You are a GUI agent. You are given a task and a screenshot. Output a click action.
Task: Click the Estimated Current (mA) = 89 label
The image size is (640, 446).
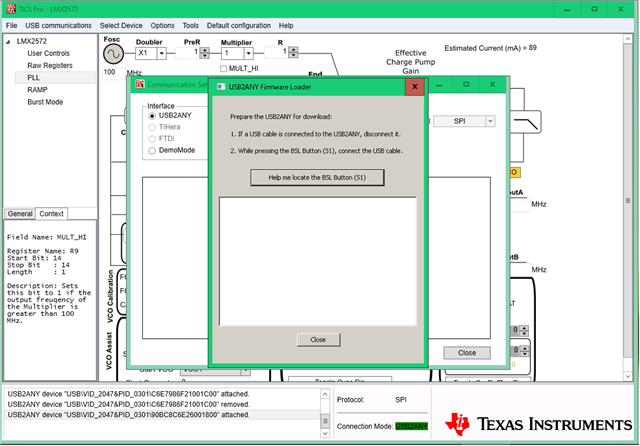[490, 48]
